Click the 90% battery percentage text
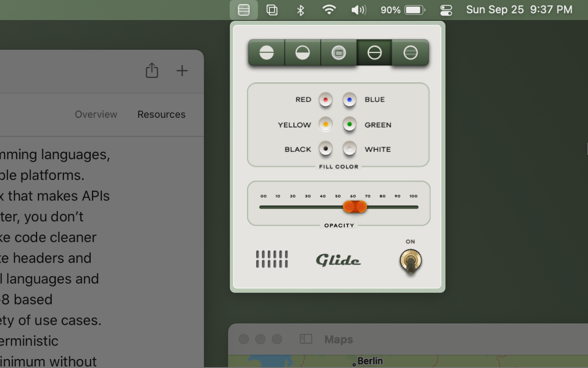The height and width of the screenshot is (368, 588). click(x=390, y=10)
